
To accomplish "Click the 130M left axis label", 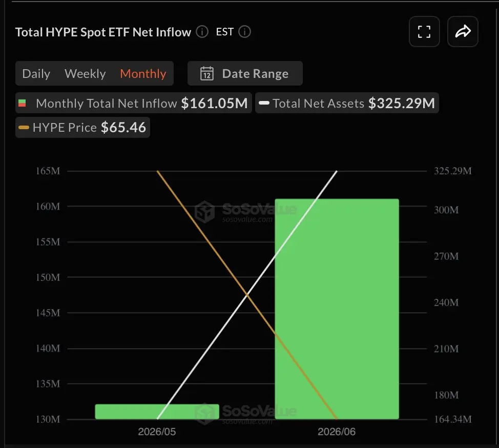I will (48, 419).
